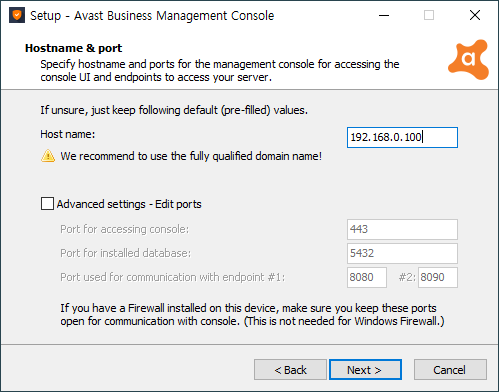Cancel the setup wizard

450,369
